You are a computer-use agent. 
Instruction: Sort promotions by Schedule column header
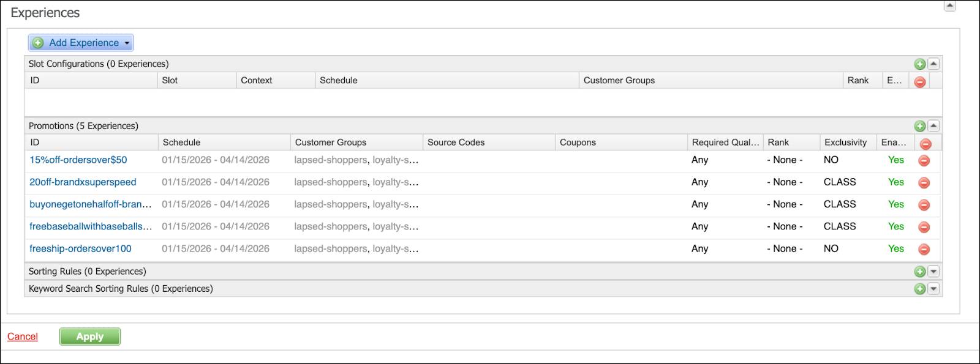(x=181, y=143)
